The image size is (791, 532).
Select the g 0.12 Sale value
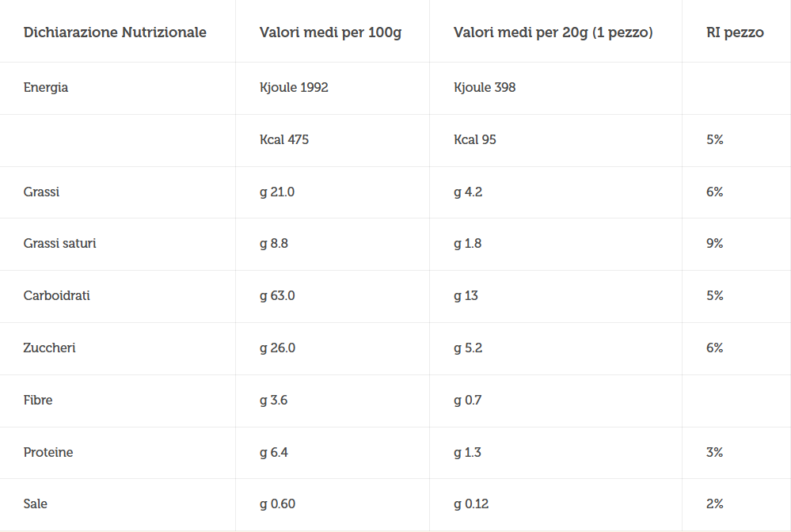click(x=470, y=504)
